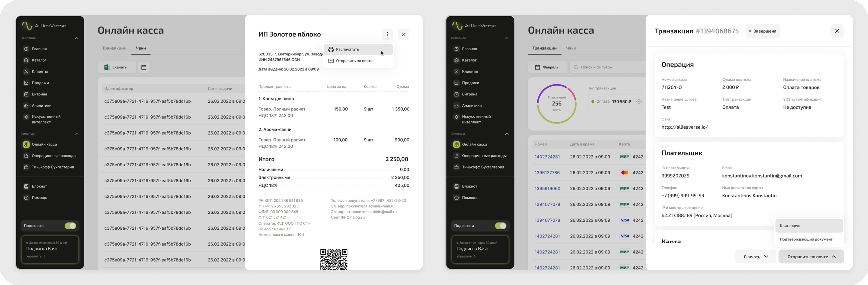
Task: Toggle Подсказки switch in left window
Action: (71, 226)
